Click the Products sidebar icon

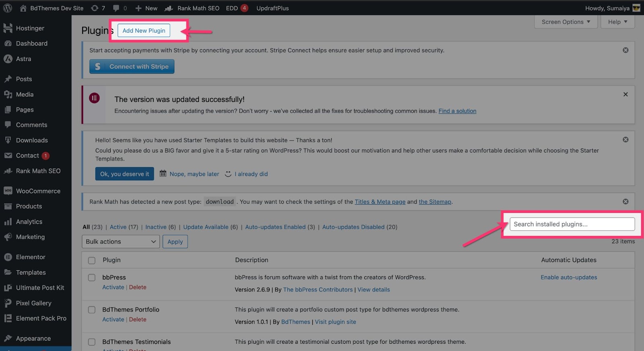(8, 206)
